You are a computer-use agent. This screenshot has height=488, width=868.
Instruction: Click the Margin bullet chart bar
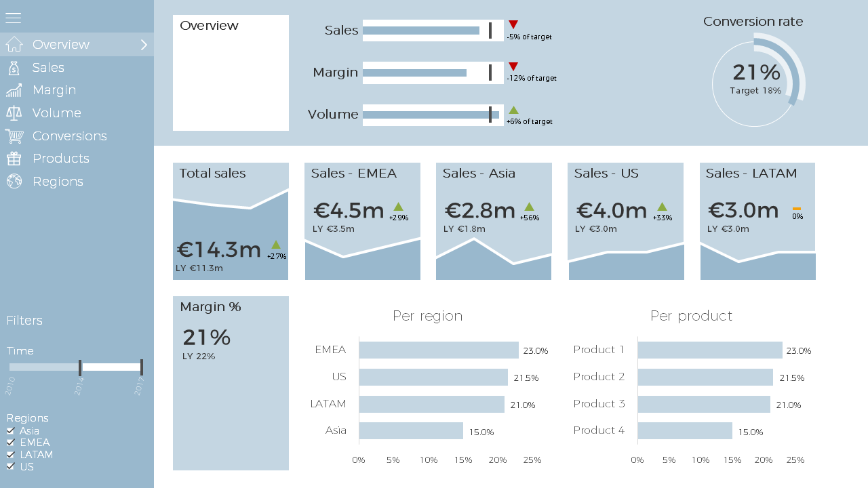click(x=433, y=73)
